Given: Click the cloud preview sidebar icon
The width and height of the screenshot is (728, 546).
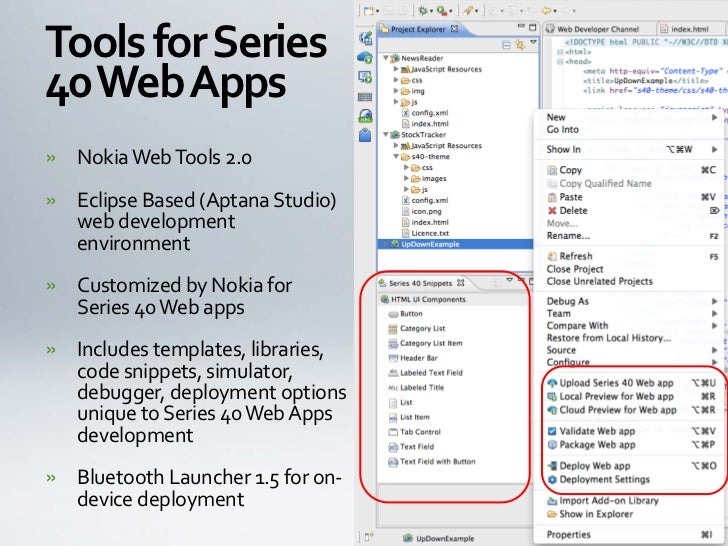Looking at the screenshot, I should click(x=365, y=58).
